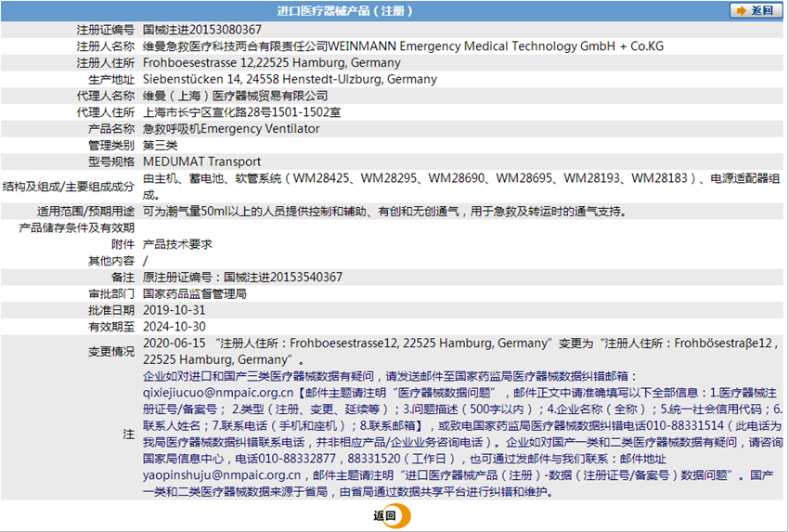
Task: Select approval department 国家药品监督管理局
Action: coord(195,294)
